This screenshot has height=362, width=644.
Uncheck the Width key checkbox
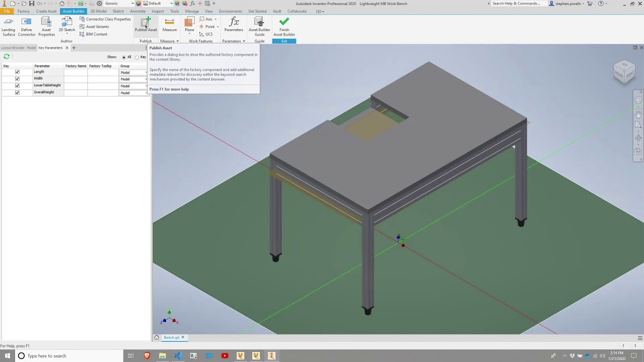17,79
